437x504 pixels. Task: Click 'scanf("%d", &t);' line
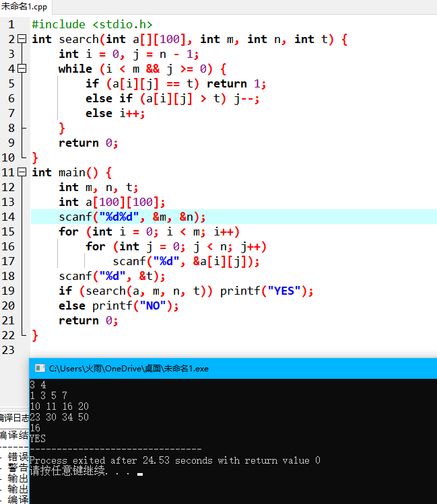[x=112, y=276]
